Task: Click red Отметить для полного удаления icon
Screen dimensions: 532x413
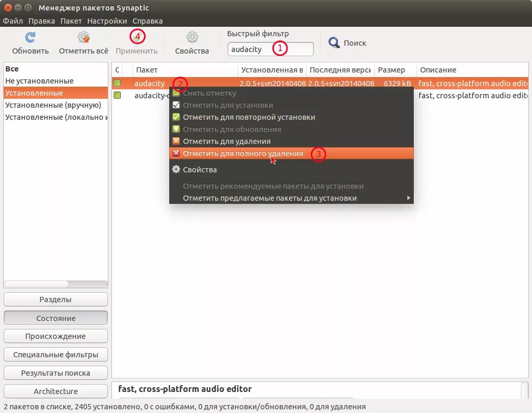Action: point(176,153)
